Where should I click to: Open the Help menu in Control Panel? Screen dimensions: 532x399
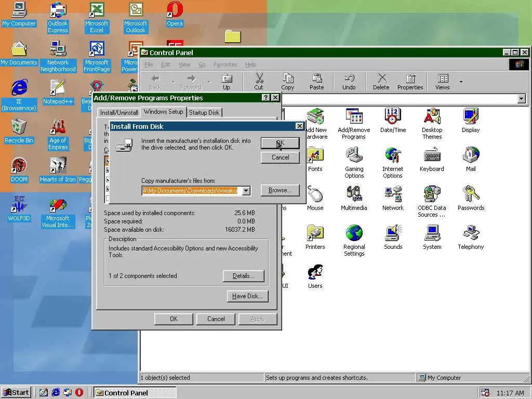point(251,64)
